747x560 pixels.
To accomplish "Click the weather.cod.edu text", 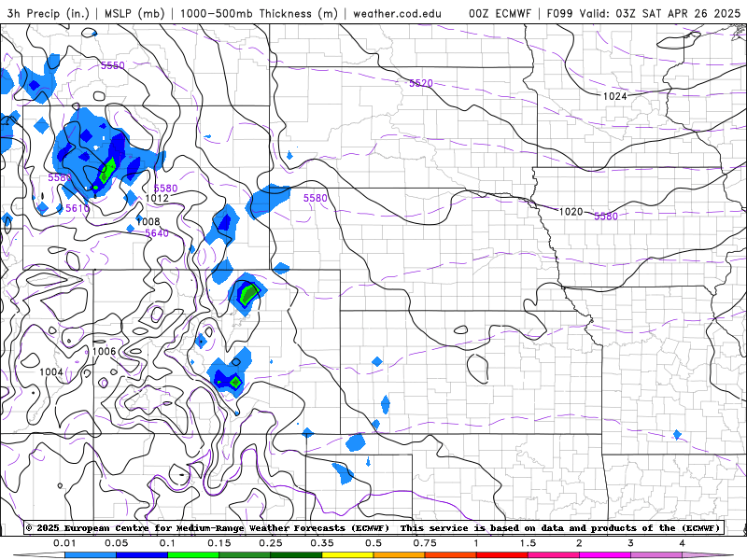I will point(397,13).
